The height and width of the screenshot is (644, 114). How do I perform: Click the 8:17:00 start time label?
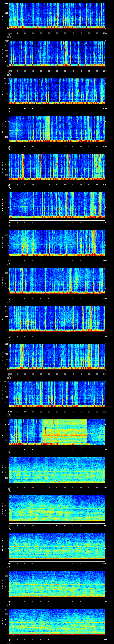click(9, 147)
